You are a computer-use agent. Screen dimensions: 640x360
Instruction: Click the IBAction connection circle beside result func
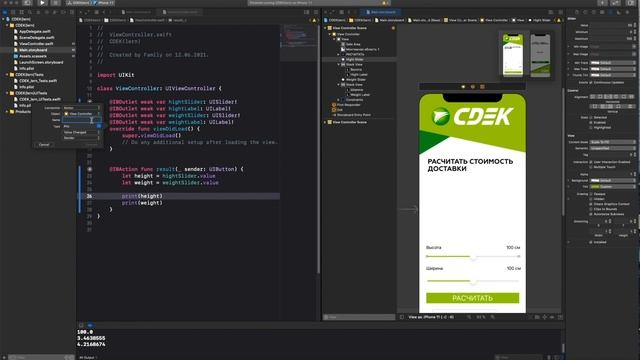[89, 169]
